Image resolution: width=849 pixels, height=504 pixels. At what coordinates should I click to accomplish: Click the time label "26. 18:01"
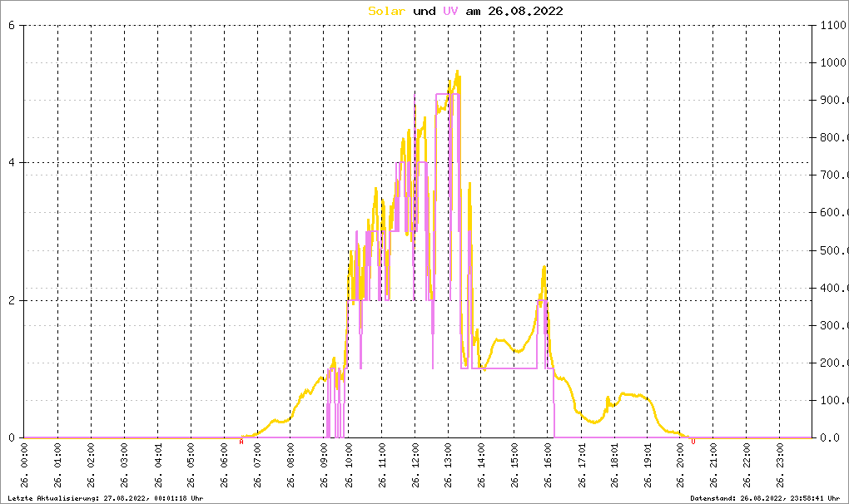(614, 465)
